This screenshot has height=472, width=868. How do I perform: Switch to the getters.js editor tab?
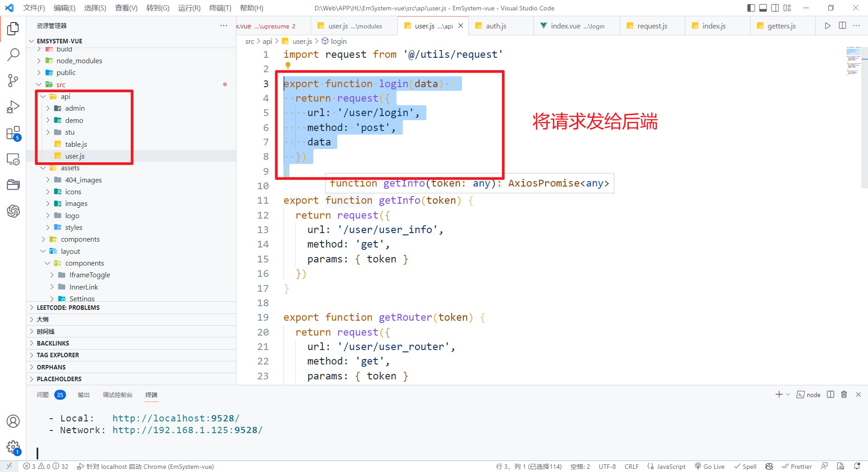coord(783,26)
